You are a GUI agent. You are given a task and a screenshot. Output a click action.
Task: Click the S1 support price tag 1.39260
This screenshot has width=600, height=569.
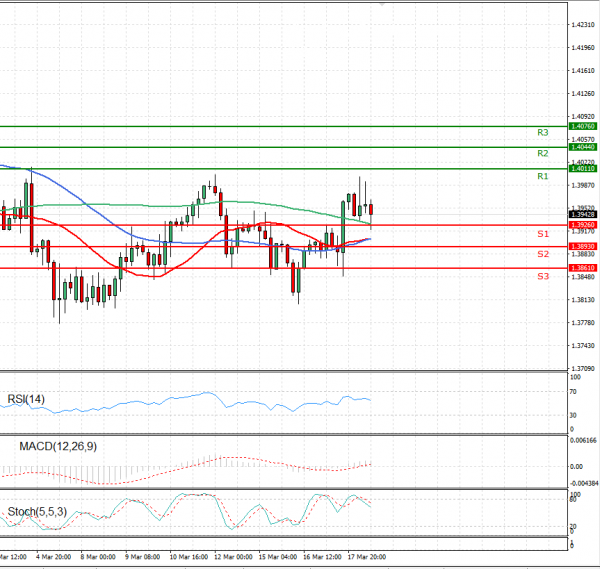(583, 225)
